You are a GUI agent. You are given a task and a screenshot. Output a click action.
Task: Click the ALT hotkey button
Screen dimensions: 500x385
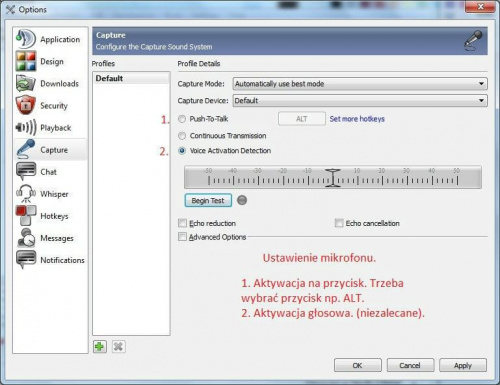(302, 119)
